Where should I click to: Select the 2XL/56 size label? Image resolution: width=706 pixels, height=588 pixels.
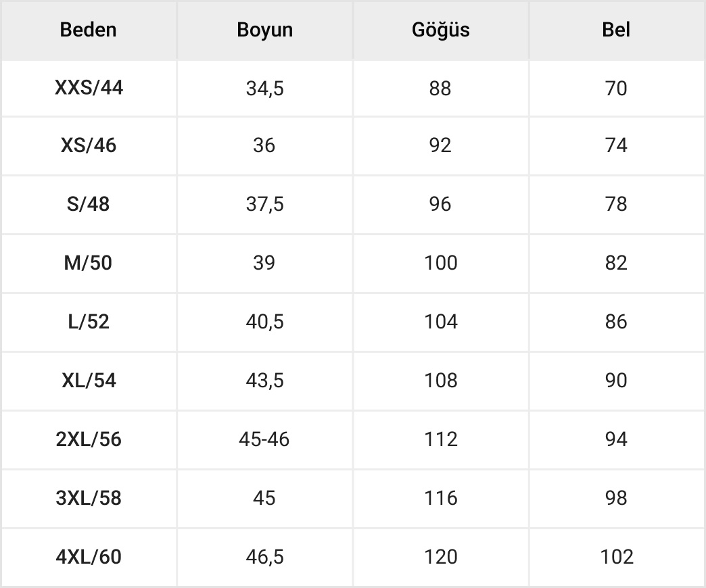(x=89, y=439)
